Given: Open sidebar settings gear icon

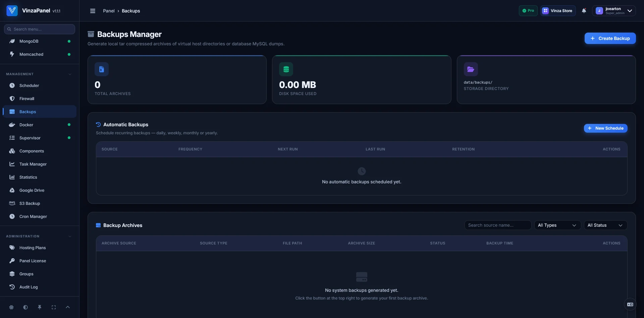Looking at the screenshot, I should pos(11,307).
